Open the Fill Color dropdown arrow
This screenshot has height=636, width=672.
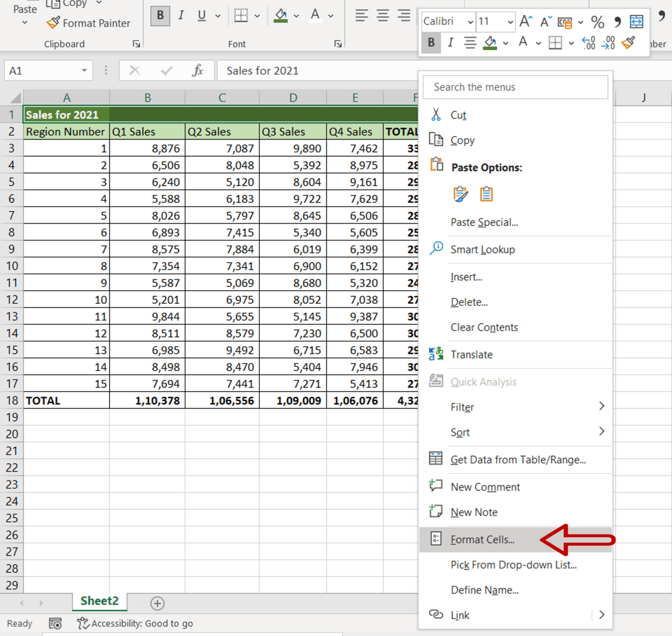point(297,15)
